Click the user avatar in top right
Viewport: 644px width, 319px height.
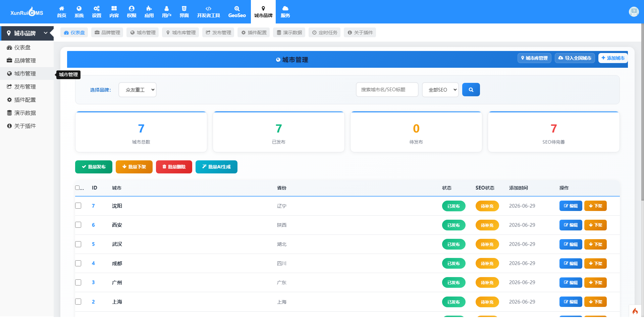tap(634, 12)
